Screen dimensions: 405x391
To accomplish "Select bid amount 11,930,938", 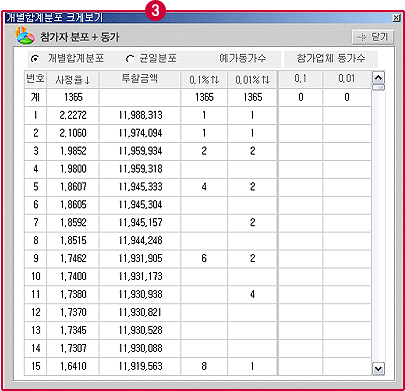I will tap(140, 295).
